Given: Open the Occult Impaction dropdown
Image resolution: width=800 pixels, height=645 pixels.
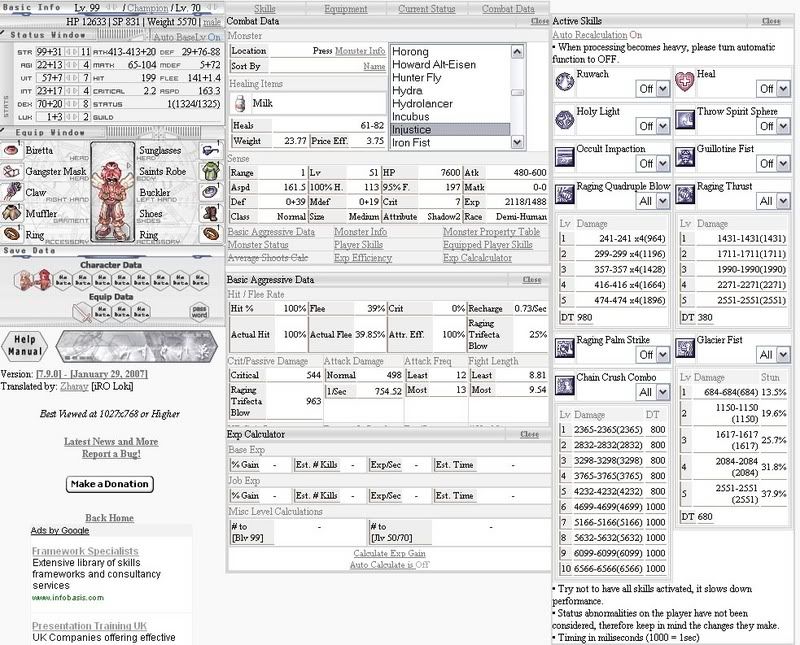Looking at the screenshot, I should click(652, 164).
